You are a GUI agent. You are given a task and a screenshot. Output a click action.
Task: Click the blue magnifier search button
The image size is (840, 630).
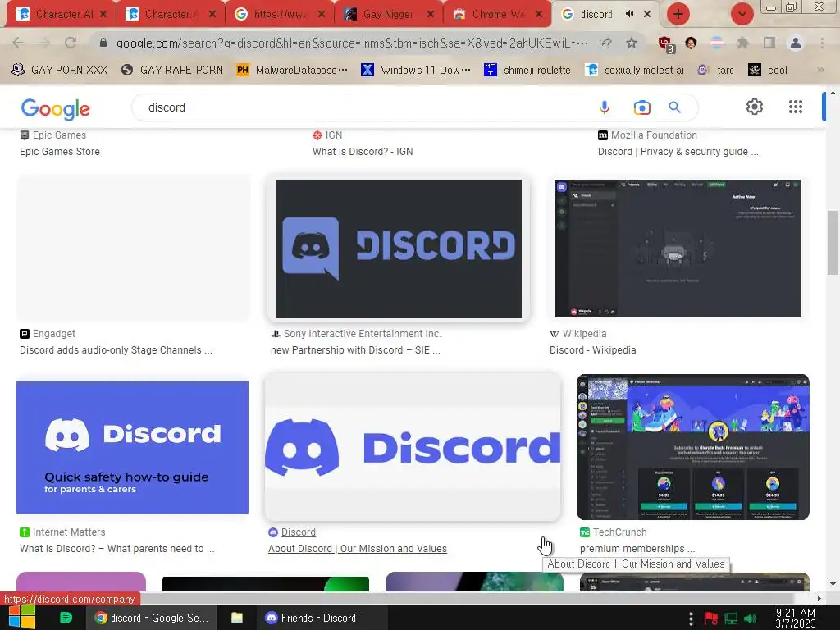click(x=675, y=107)
